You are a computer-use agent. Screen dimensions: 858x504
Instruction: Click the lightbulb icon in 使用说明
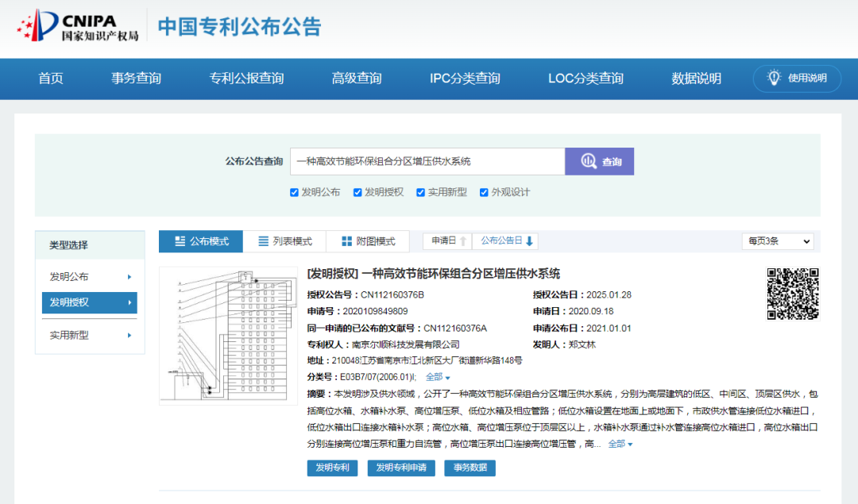click(773, 78)
